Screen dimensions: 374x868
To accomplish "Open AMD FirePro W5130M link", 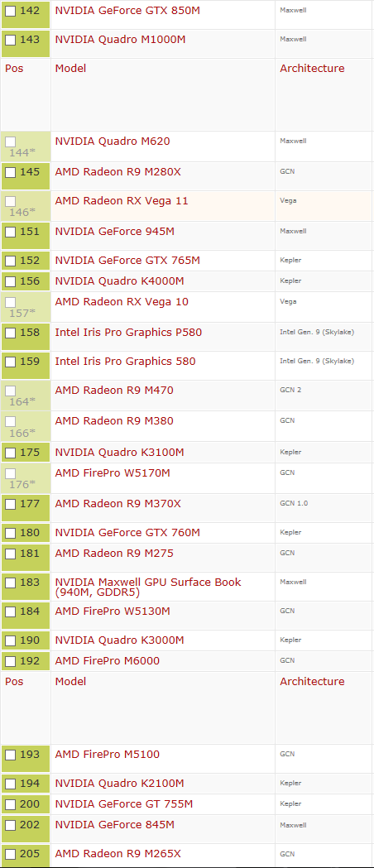I will (x=113, y=611).
